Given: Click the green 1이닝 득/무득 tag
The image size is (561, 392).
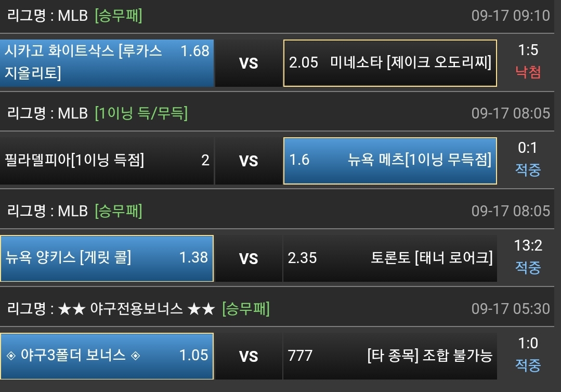Looking at the screenshot, I should click(x=141, y=113).
